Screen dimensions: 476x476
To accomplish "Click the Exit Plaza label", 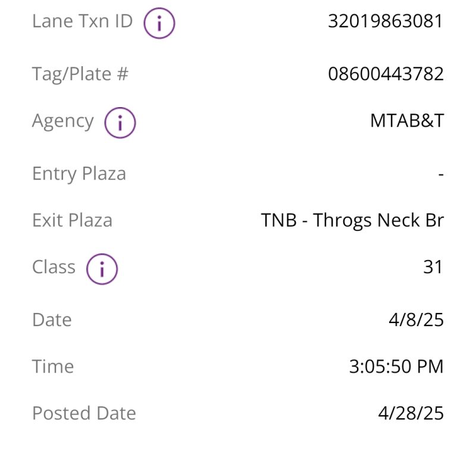I will [x=72, y=220].
